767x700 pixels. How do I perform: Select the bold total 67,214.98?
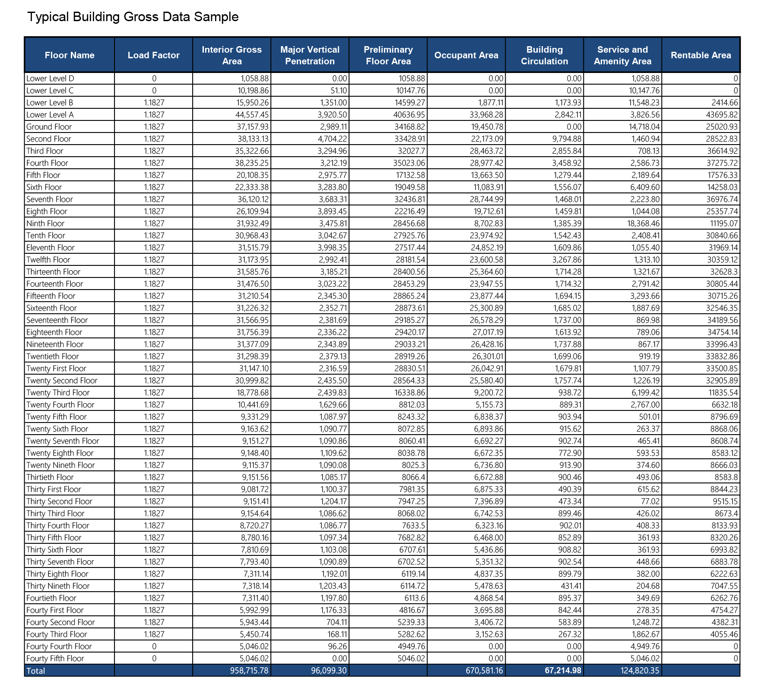pyautogui.click(x=562, y=671)
